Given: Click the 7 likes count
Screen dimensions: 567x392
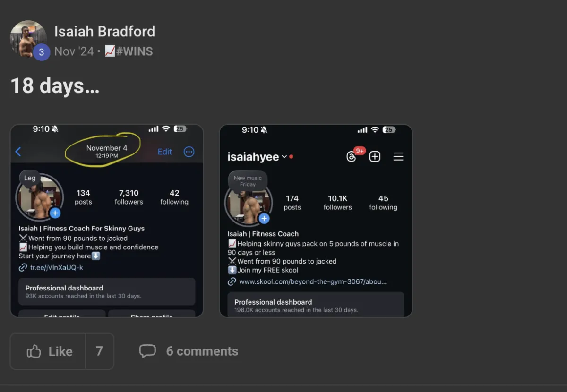Looking at the screenshot, I should click(x=99, y=351).
